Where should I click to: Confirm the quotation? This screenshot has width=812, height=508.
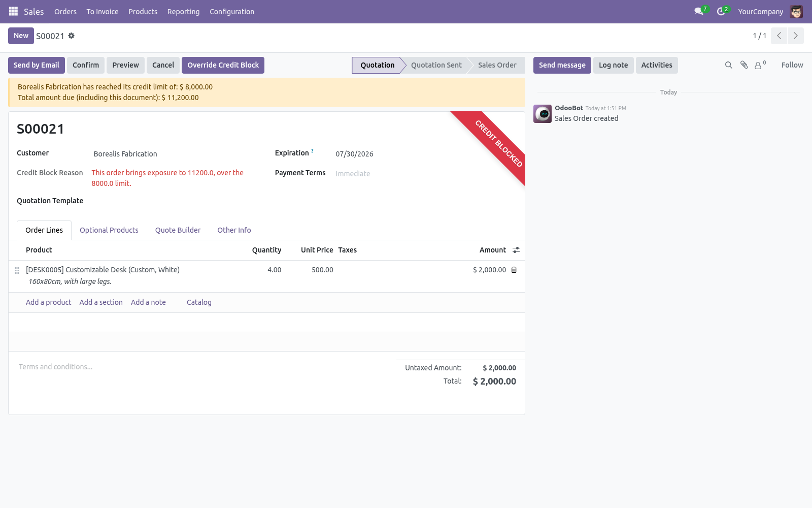tap(86, 65)
